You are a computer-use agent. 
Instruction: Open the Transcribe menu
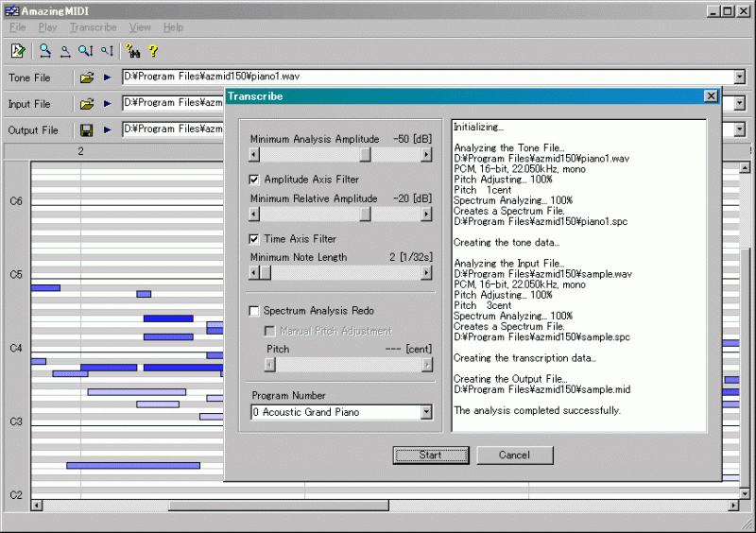pyautogui.click(x=92, y=27)
